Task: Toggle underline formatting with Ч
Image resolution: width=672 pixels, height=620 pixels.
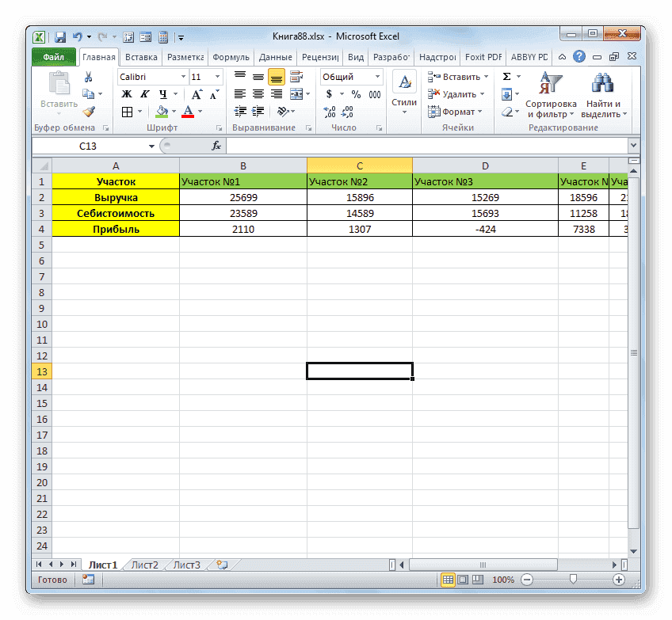Action: tap(163, 93)
